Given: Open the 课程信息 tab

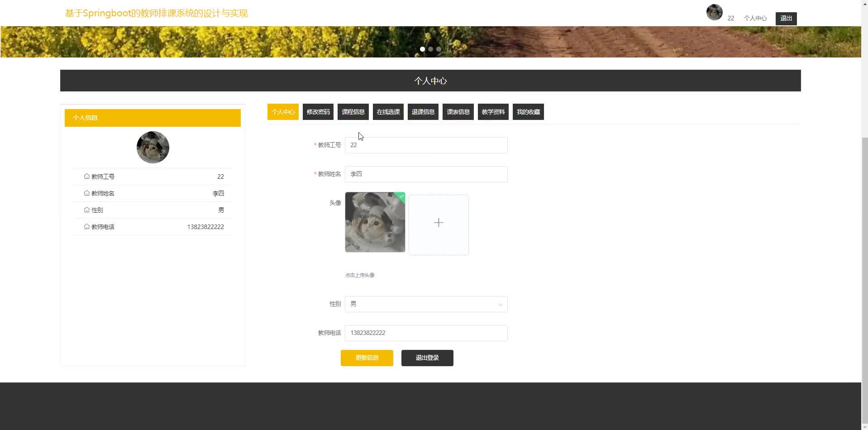Looking at the screenshot, I should 353,112.
